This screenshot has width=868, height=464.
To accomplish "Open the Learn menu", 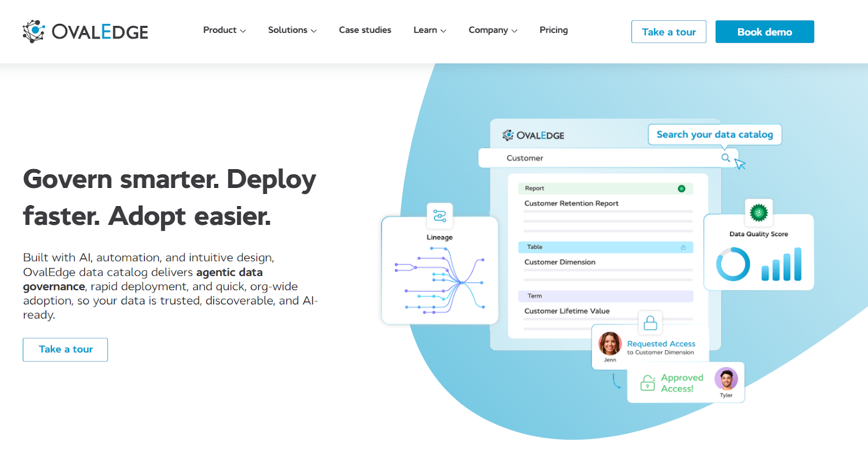I will click(430, 30).
